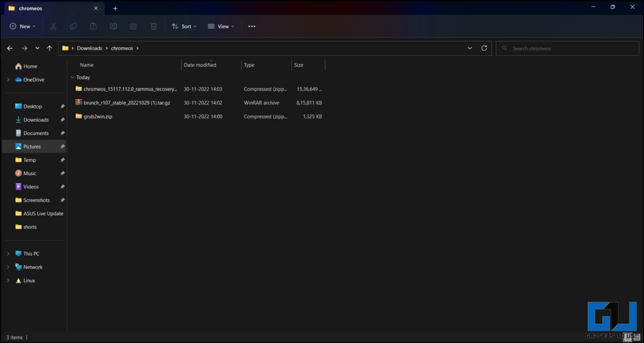Screen dimensions: 644x343
Task: Sort by the Date modified column header
Action: 200,65
